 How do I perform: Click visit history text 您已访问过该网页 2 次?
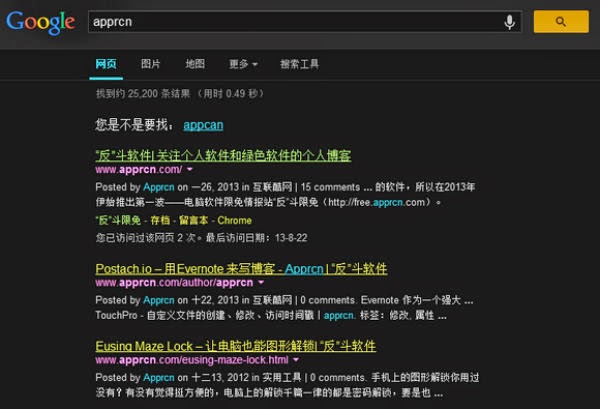(x=146, y=238)
